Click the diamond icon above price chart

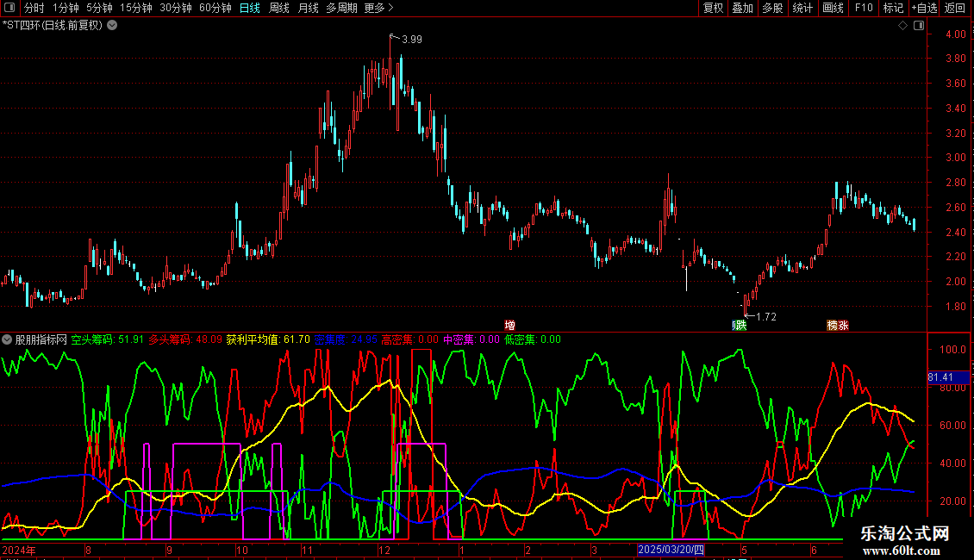903,26
